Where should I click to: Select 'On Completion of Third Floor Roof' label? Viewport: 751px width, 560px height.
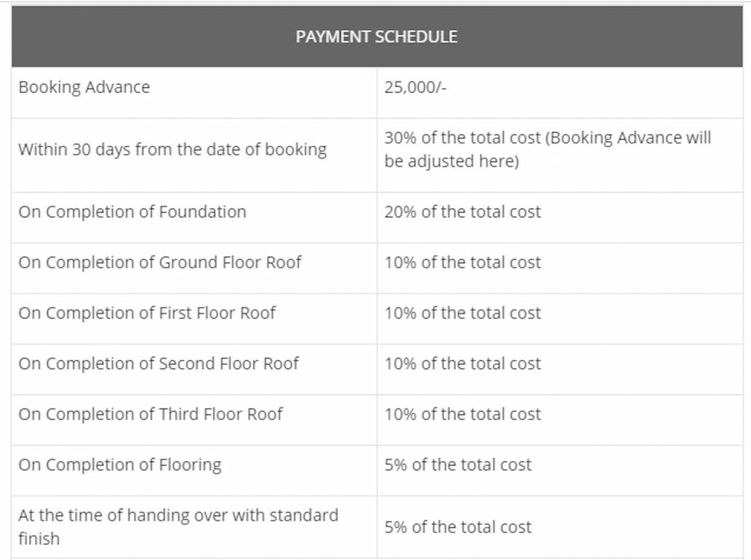(150, 414)
